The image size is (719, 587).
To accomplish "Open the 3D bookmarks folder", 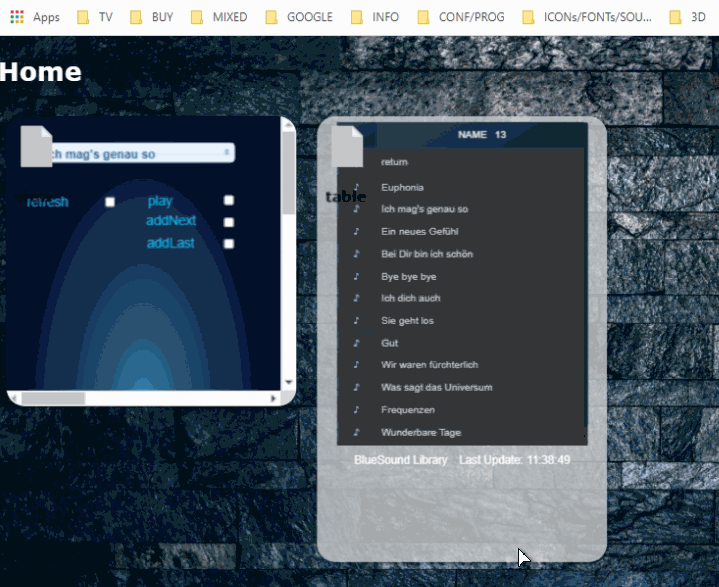I will (687, 17).
